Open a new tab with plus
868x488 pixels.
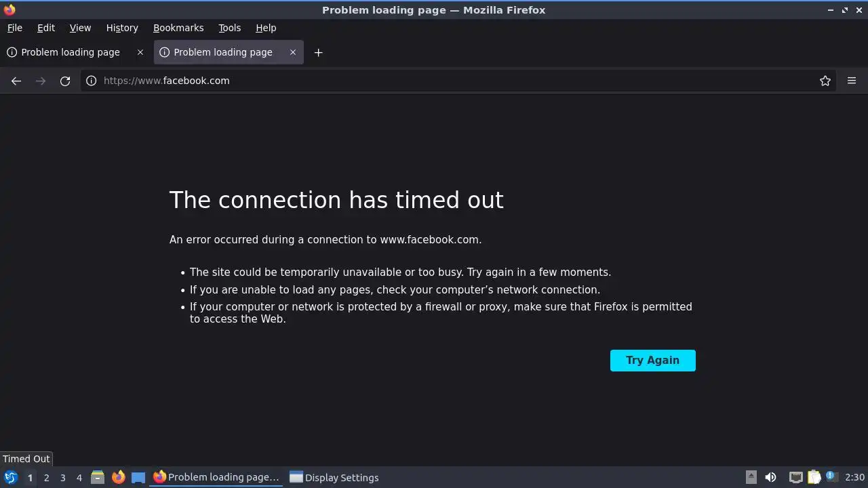[x=318, y=52]
